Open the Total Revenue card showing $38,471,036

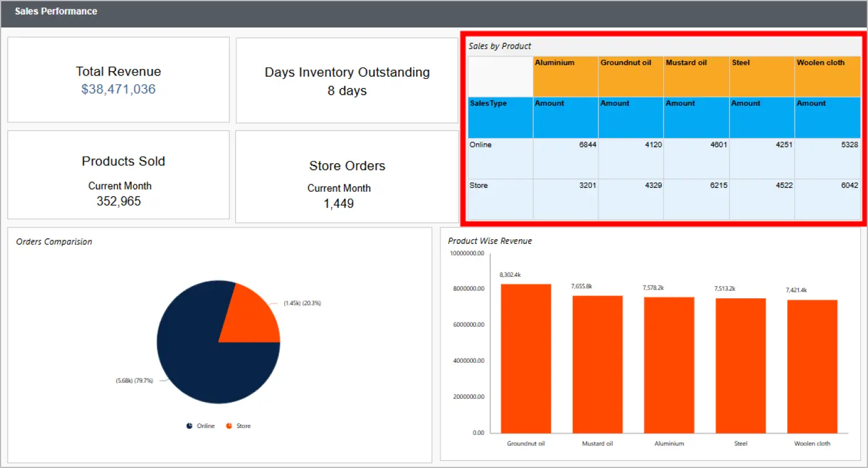click(x=118, y=80)
